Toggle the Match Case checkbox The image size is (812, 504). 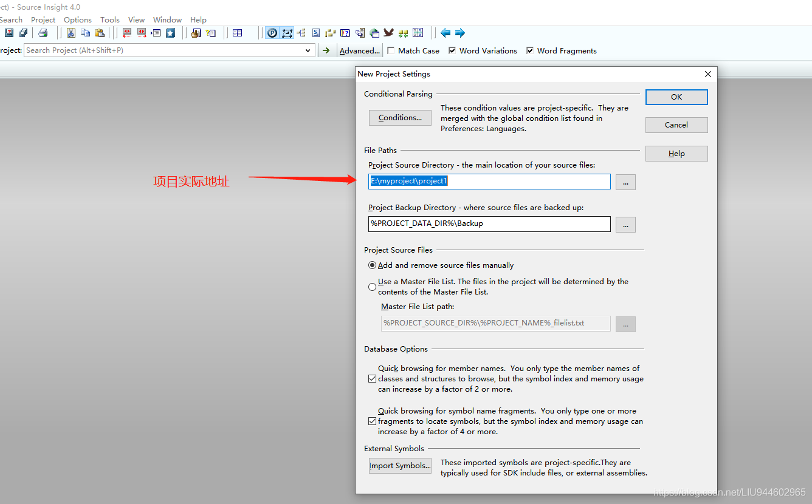click(x=391, y=51)
